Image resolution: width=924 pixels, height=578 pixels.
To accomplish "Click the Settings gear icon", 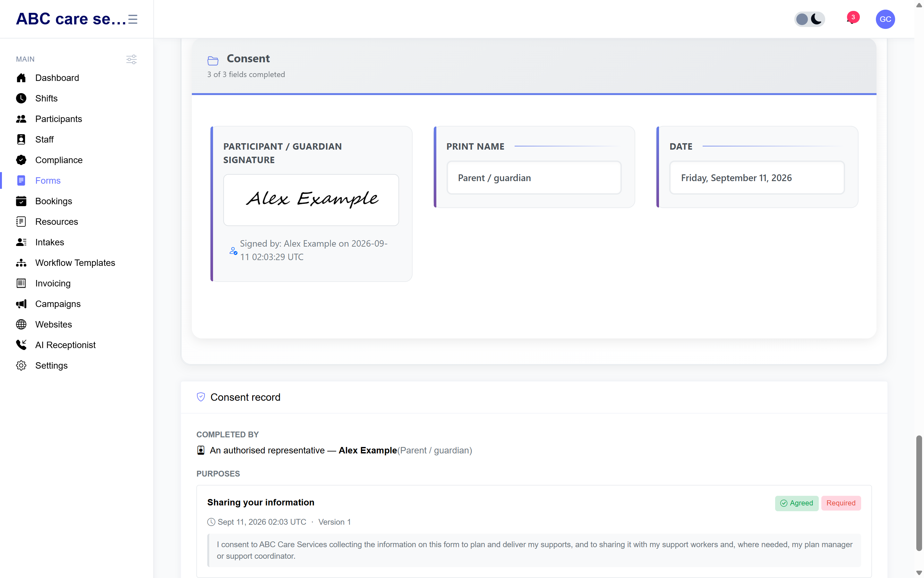I will 21,365.
